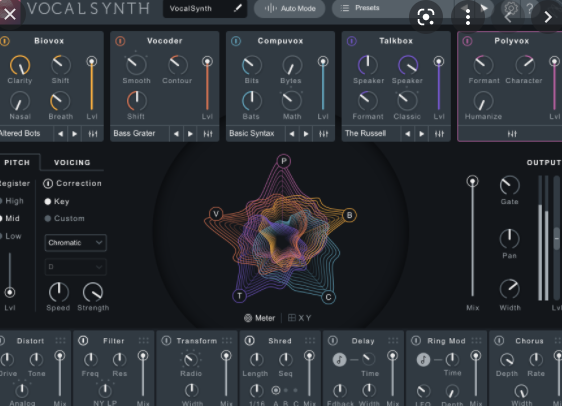Open the three-dot overflow menu
This screenshot has height=406, width=562.
tap(468, 16)
